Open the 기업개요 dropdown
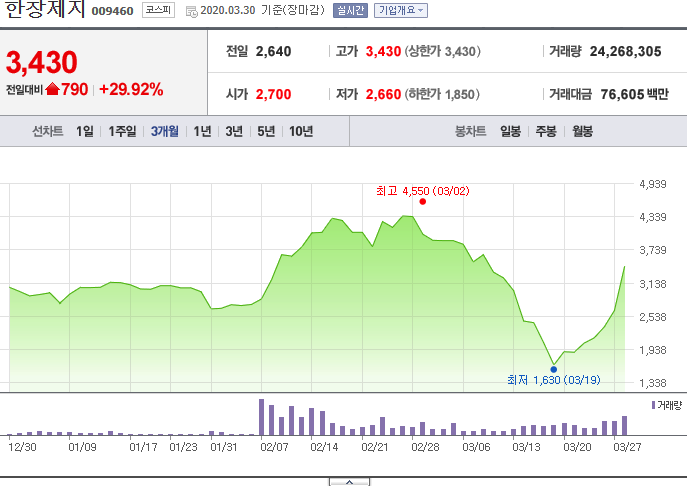The width and height of the screenshot is (687, 486). pos(401,10)
